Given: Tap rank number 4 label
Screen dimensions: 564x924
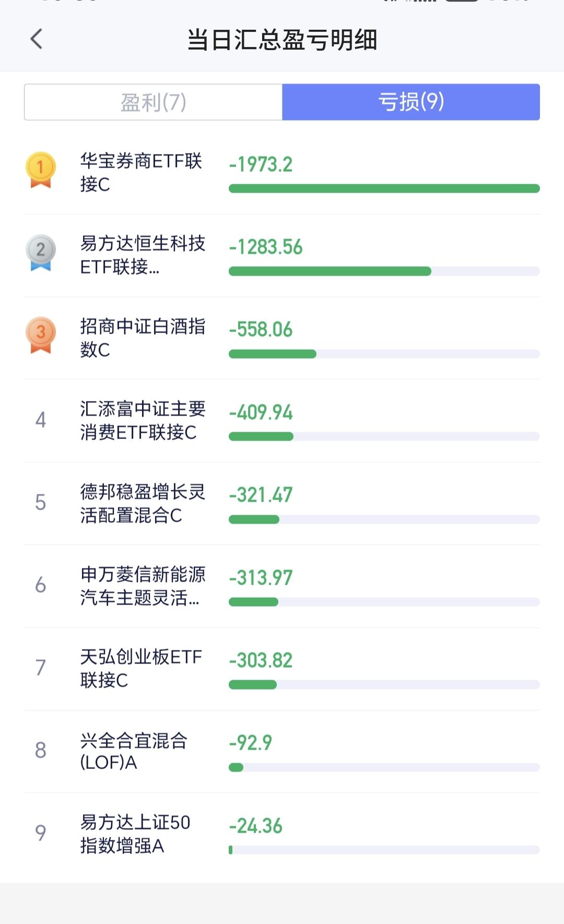Looking at the screenshot, I should click(41, 420).
